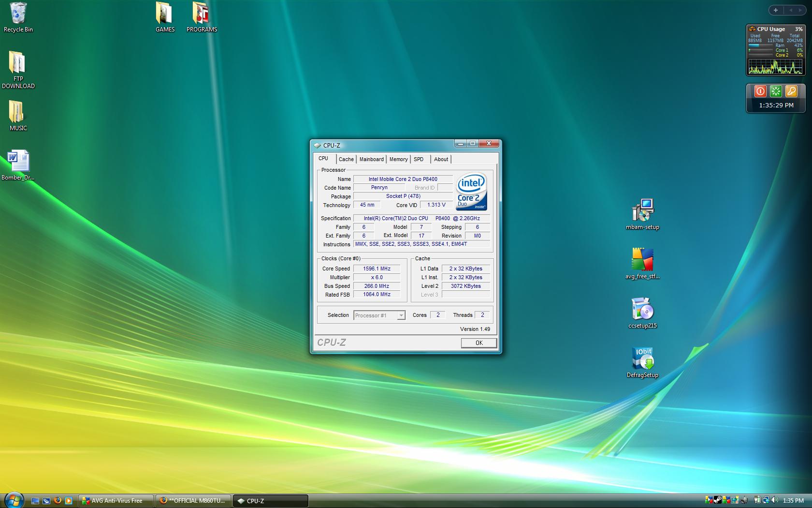Select the avg_free_stf installer icon
This screenshot has width=812, height=508.
point(642,264)
